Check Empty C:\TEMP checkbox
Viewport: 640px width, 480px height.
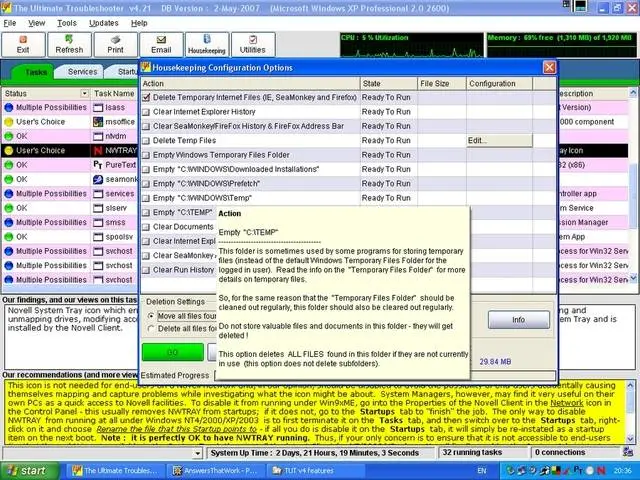(x=146, y=213)
